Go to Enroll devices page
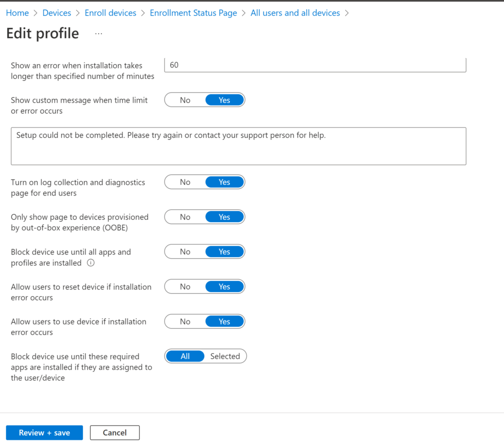This screenshot has width=504, height=445. (110, 12)
